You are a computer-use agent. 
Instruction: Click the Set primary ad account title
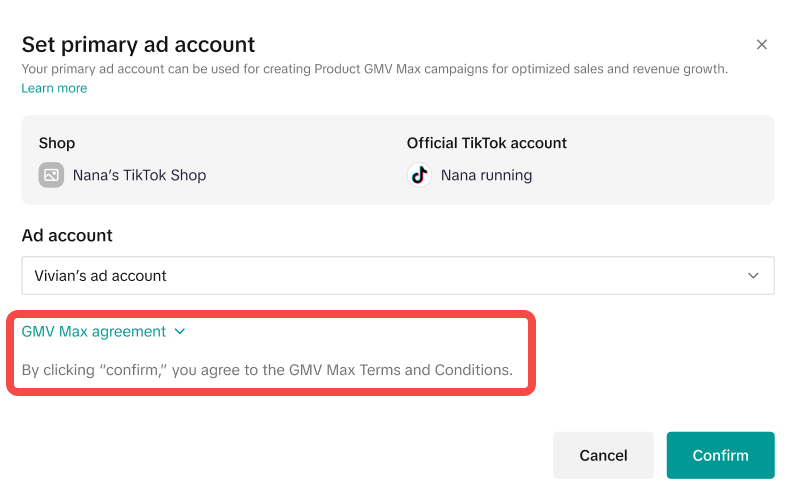coord(138,45)
